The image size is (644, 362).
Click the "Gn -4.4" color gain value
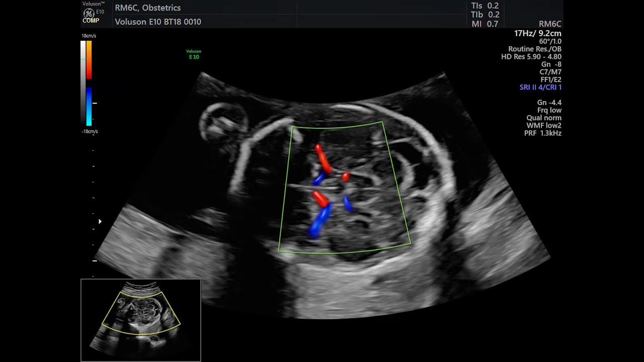click(x=549, y=103)
